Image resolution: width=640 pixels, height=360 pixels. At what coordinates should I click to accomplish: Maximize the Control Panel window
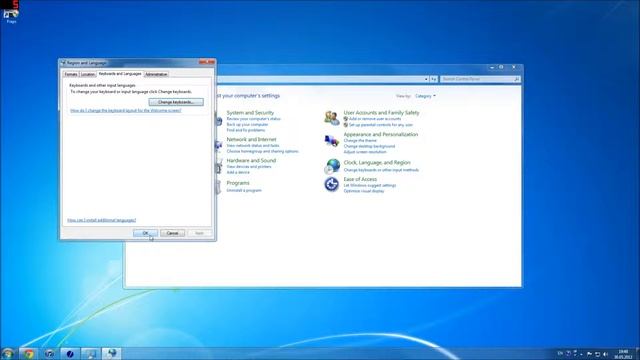[501, 67]
